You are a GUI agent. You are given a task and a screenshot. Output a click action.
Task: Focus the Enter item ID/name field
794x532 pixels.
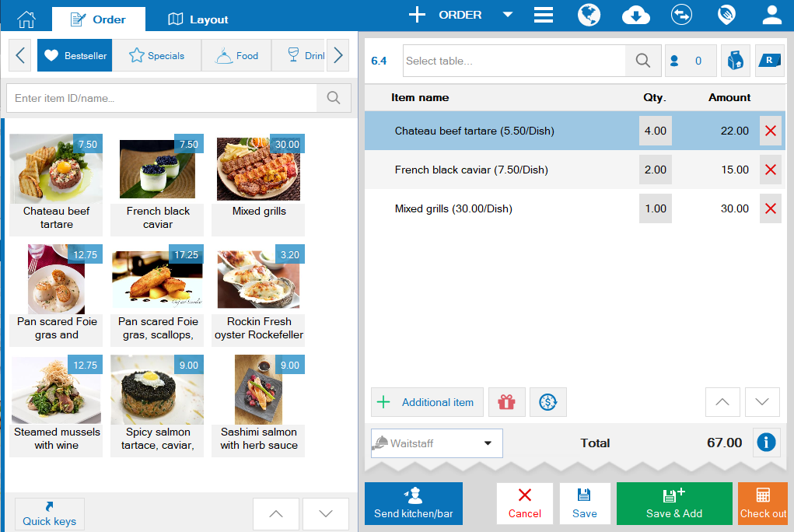162,98
